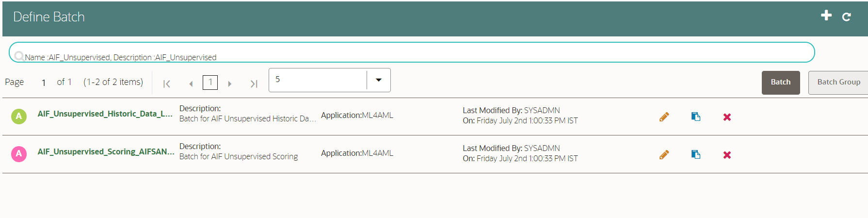Screen dimensions: 868x218
Task: Switch to the Batch Group tab
Action: (x=838, y=83)
